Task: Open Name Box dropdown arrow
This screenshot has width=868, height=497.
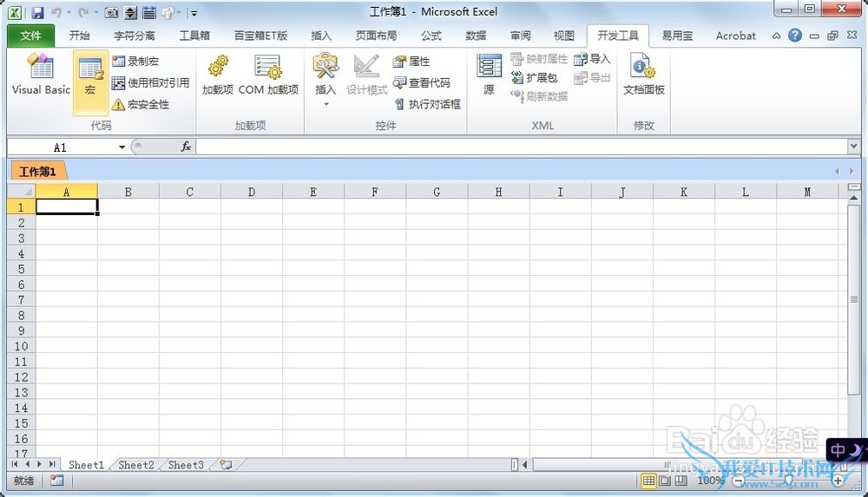Action: [122, 147]
